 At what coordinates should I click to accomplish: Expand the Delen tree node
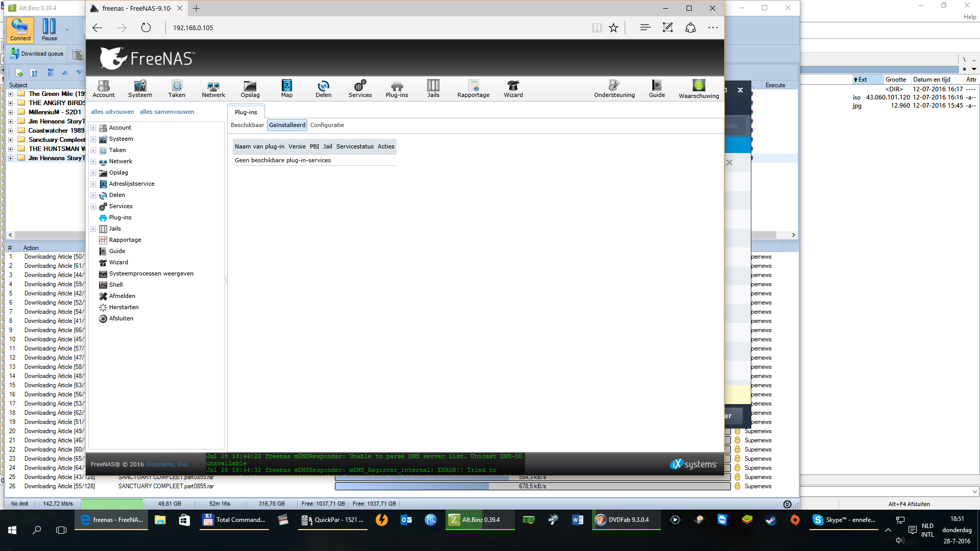(x=93, y=195)
